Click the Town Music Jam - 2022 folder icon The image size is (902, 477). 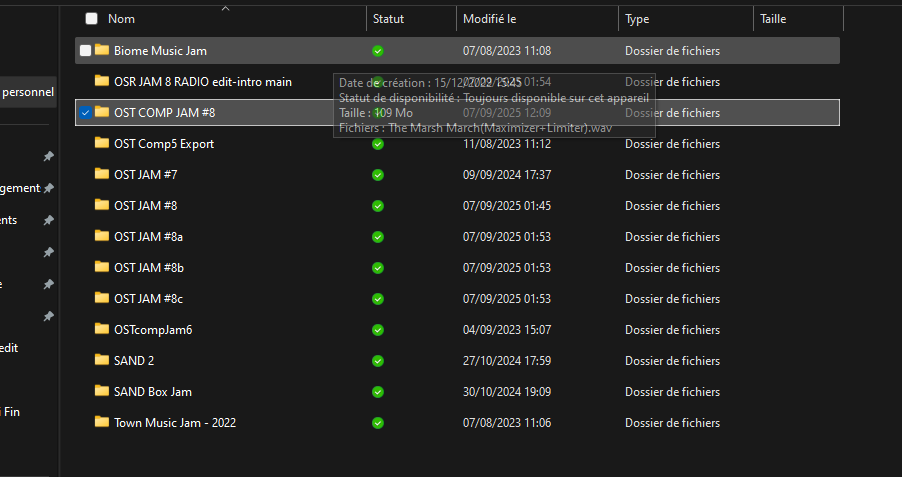click(x=101, y=422)
